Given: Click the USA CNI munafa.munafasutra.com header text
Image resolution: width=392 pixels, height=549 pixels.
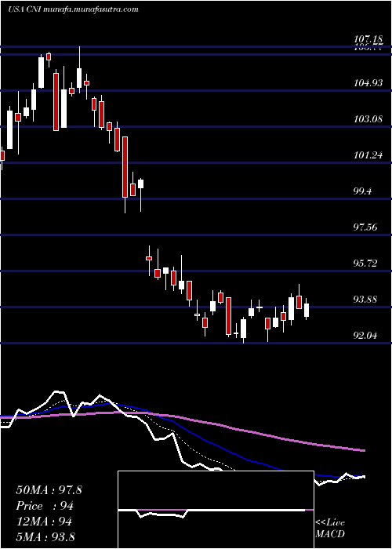Looking at the screenshot, I should point(73,9).
